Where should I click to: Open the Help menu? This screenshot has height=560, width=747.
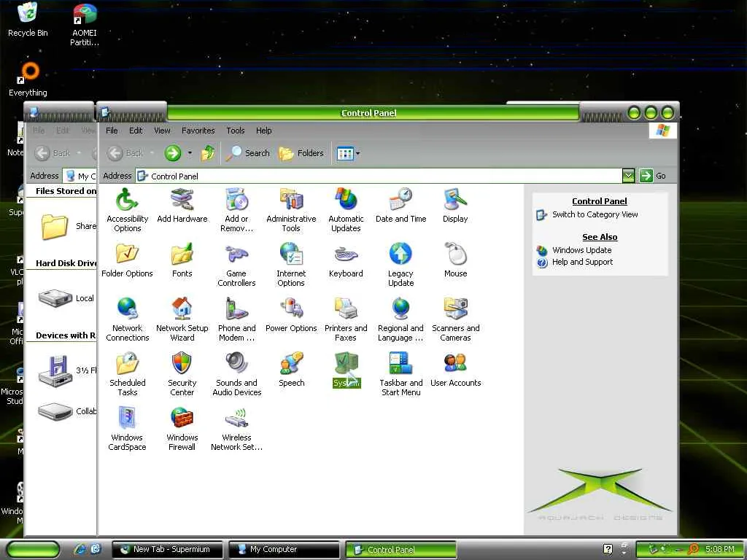click(x=263, y=131)
